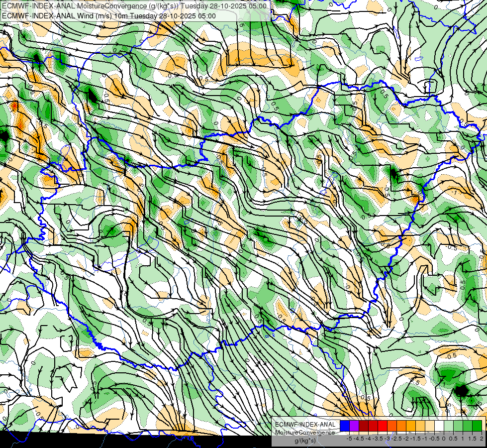Click the -2.5 legend tick label

(396, 439)
